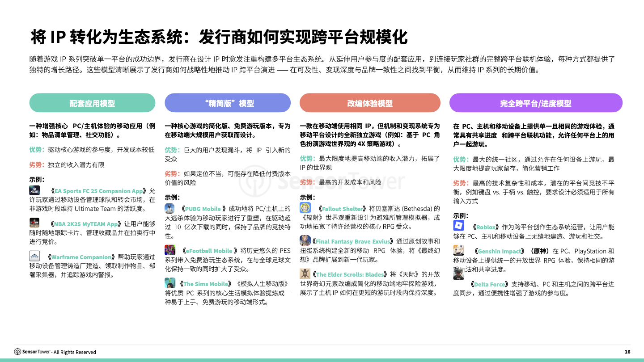Select the 配套应用模型 green header
This screenshot has height=362, width=644.
[x=93, y=103]
